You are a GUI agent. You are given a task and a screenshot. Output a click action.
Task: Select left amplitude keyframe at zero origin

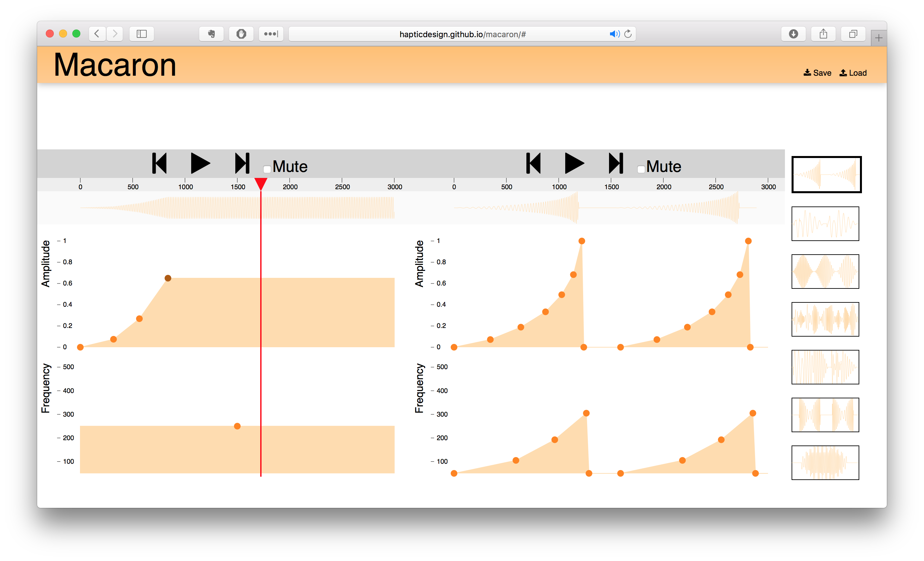tap(80, 347)
